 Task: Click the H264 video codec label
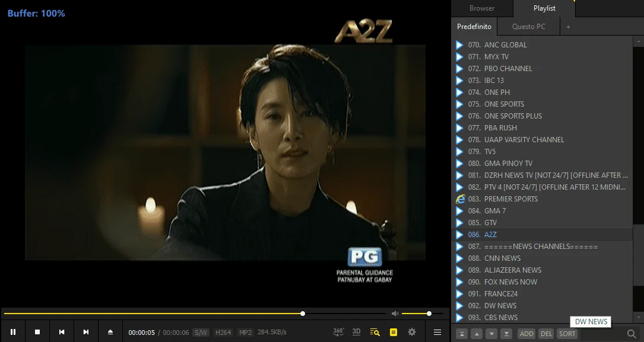(x=223, y=333)
